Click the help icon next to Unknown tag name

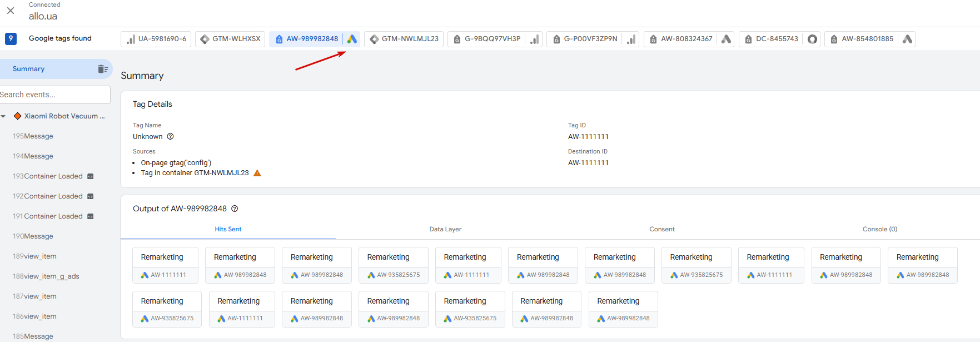pos(171,137)
